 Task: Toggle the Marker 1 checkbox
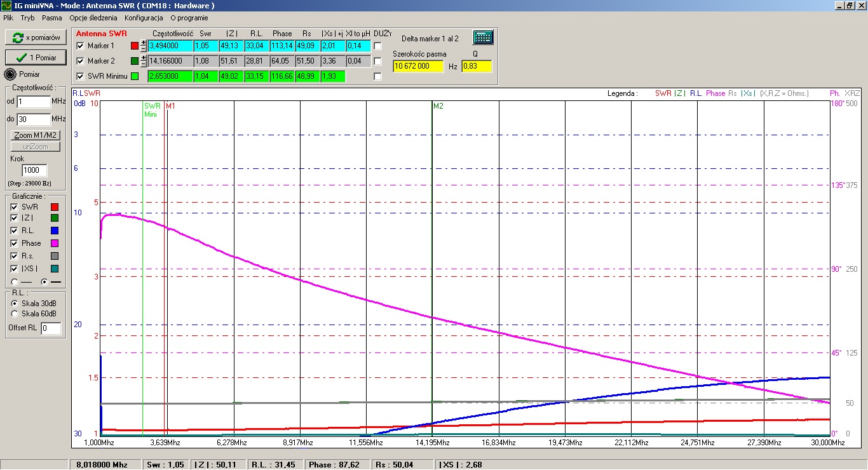click(80, 46)
